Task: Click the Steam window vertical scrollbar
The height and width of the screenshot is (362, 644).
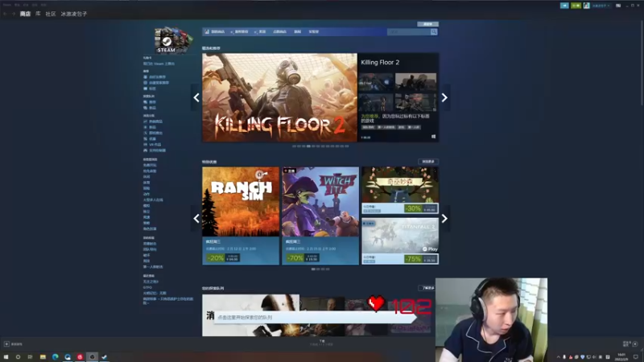Action: pyautogui.click(x=642, y=62)
